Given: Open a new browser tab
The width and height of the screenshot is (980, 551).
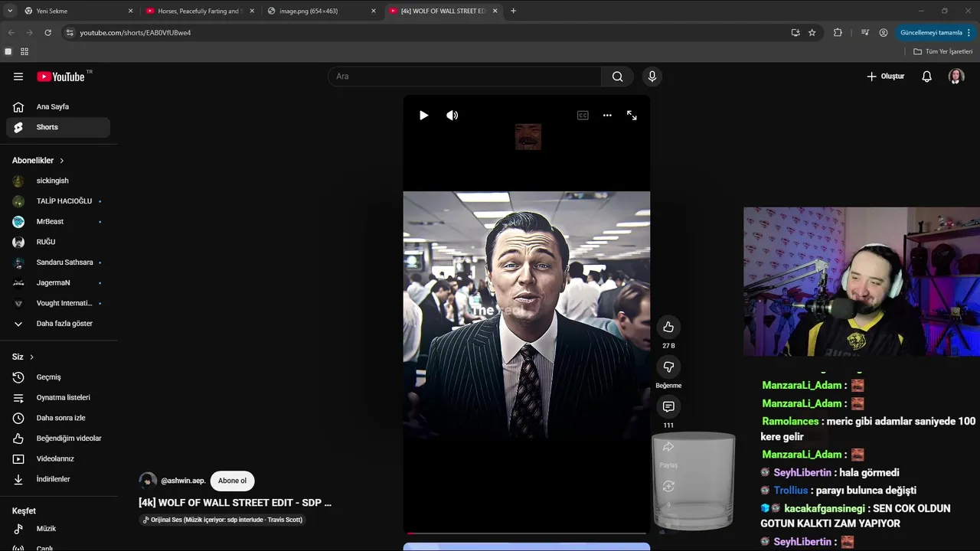Looking at the screenshot, I should point(513,11).
